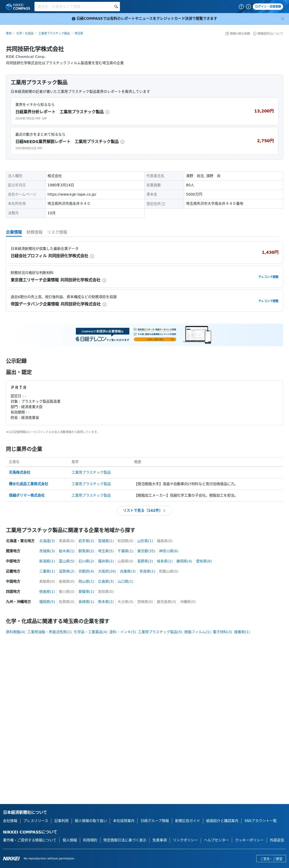The height and width of the screenshot is (868, 289).
Task: Select the 企業情報 tab
Action: click(14, 232)
